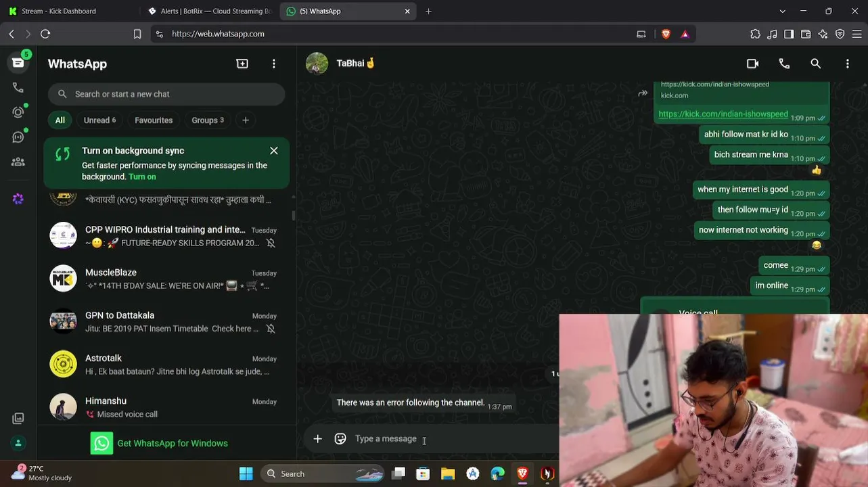Image resolution: width=868 pixels, height=487 pixels.
Task: Click TaBhai's profile picture in header
Action: [317, 64]
